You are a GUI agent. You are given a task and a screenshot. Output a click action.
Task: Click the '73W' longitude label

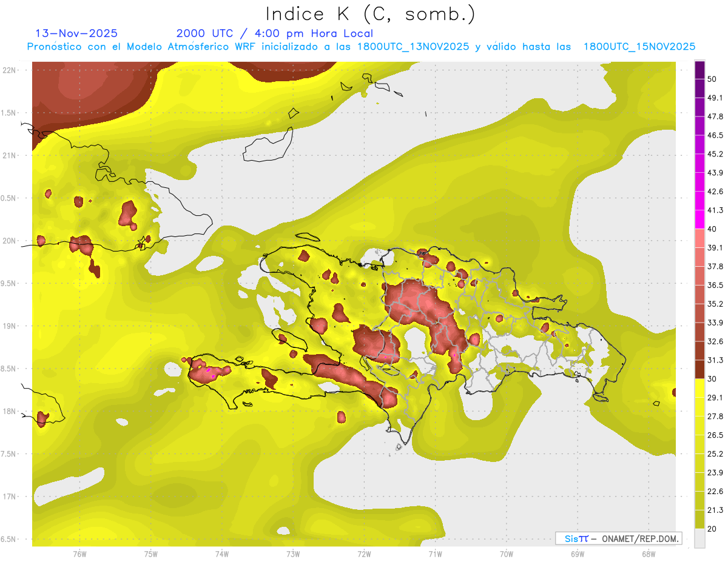[293, 554]
